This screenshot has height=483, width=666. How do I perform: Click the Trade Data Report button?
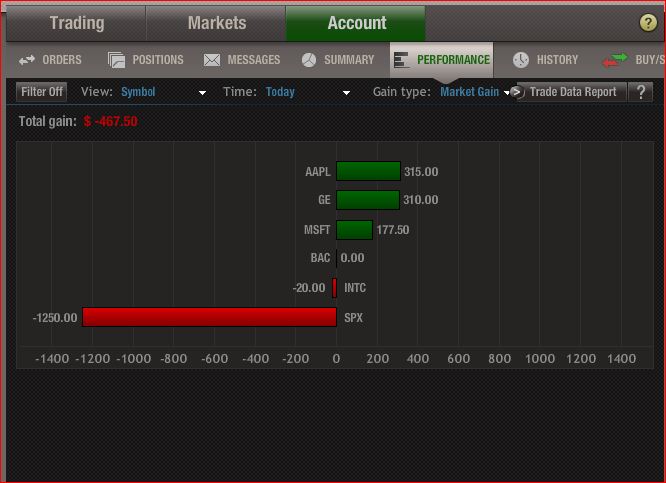click(573, 92)
